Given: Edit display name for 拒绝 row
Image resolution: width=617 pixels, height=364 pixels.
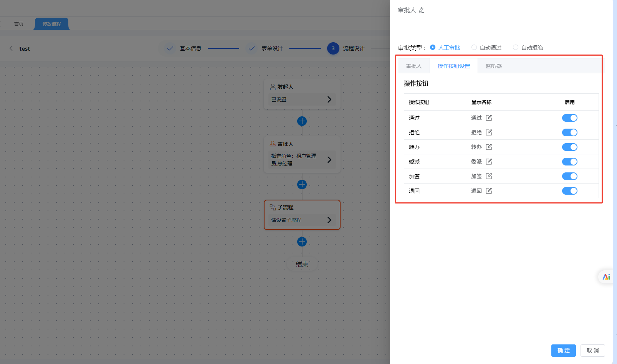Looking at the screenshot, I should [x=489, y=132].
